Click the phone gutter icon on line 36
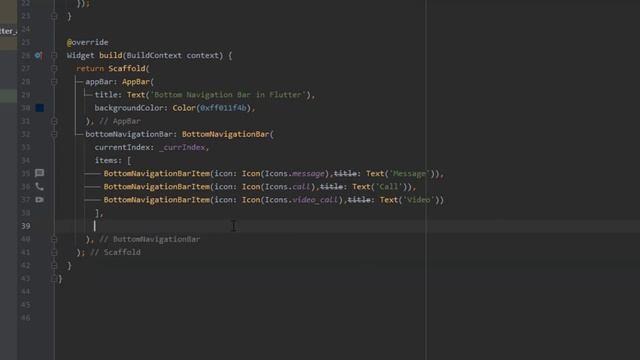This screenshot has width=640, height=360. pyautogui.click(x=39, y=187)
